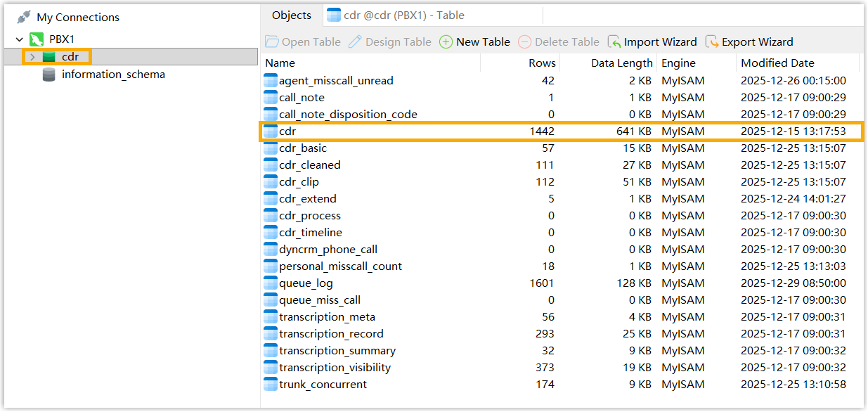Click the cdr database icon in tree
The width and height of the screenshot is (868, 412).
[x=49, y=57]
